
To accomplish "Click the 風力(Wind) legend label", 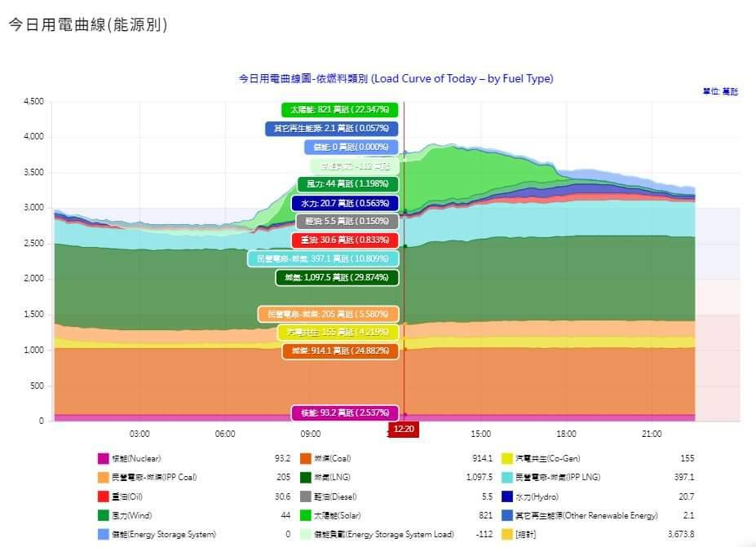I will (131, 515).
